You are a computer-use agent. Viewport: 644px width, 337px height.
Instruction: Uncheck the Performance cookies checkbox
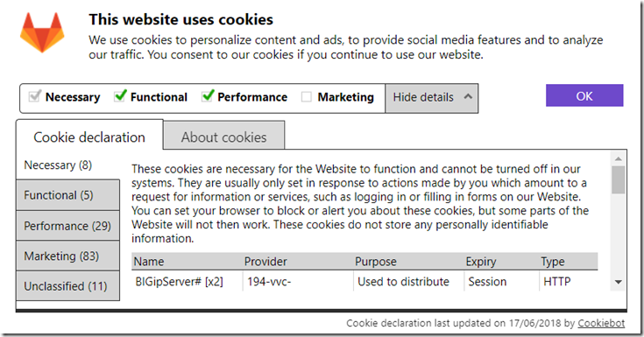[208, 96]
